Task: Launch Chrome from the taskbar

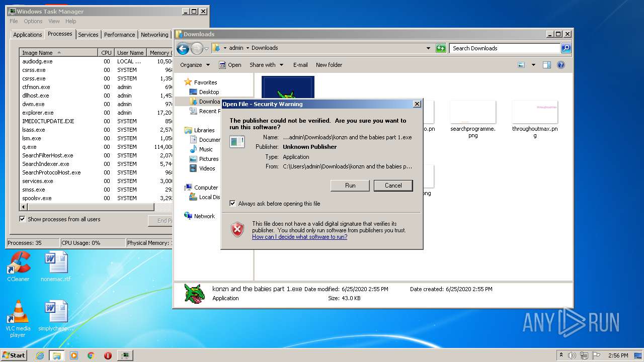Action: coord(91,355)
